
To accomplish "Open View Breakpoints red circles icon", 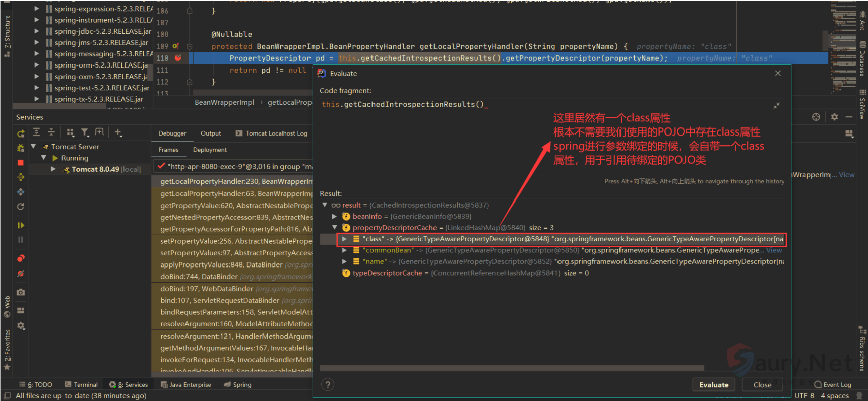I will tap(21, 258).
